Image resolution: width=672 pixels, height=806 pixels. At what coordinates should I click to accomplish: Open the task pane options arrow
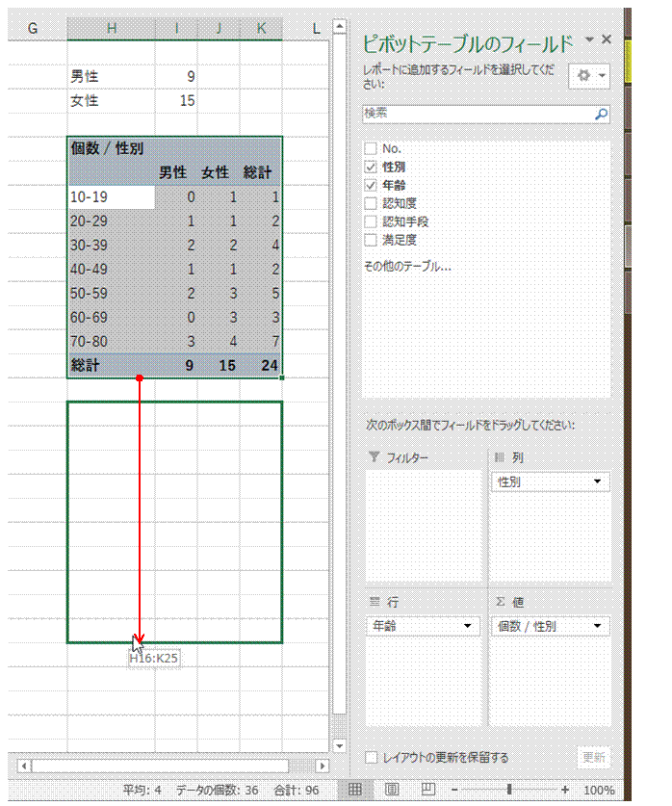point(589,39)
